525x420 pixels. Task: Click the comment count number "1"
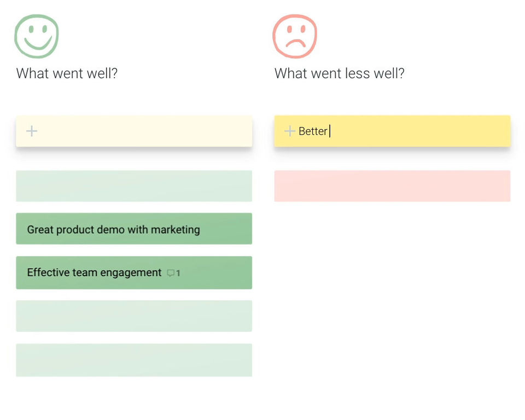tap(178, 273)
